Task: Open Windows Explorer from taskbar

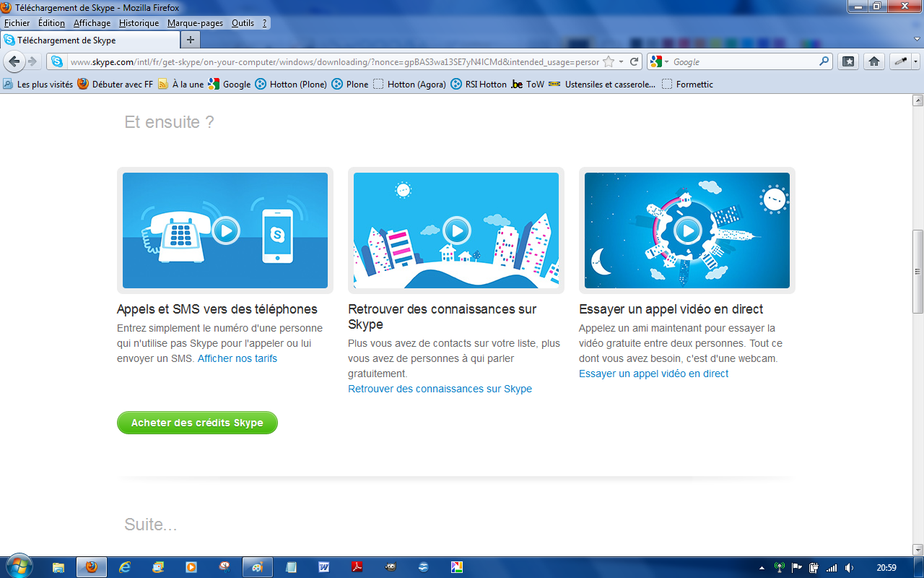Action: (x=58, y=567)
